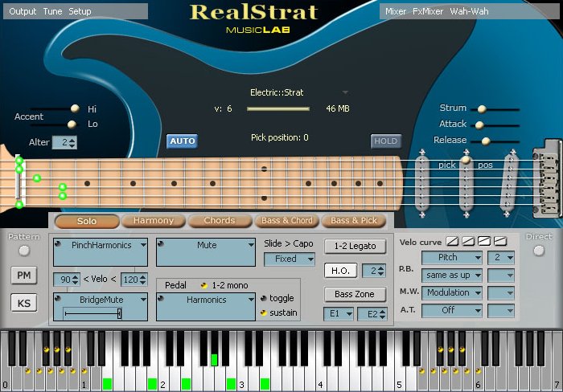The image size is (563, 392).
Task: Click the green dot on the third fretboard string
Action: tap(37, 178)
